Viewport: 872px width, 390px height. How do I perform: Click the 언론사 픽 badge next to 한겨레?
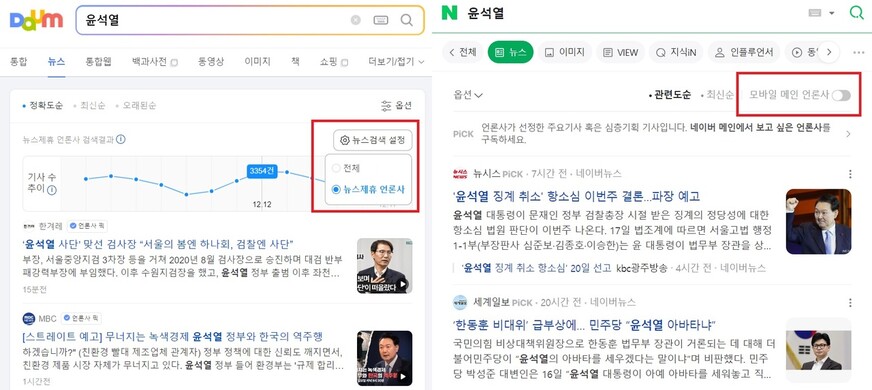(x=87, y=226)
